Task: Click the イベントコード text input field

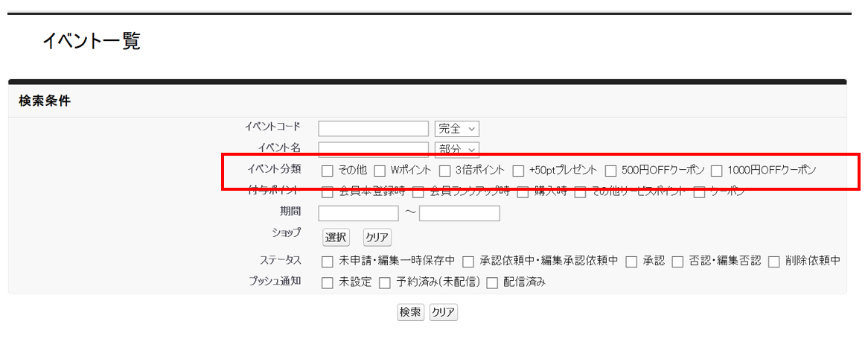Action: click(x=373, y=128)
